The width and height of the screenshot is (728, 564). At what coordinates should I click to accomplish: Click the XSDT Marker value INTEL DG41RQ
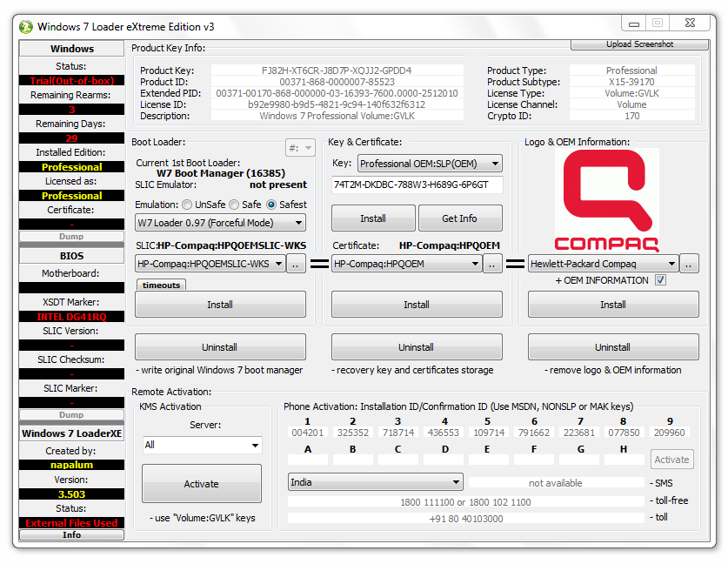point(71,317)
